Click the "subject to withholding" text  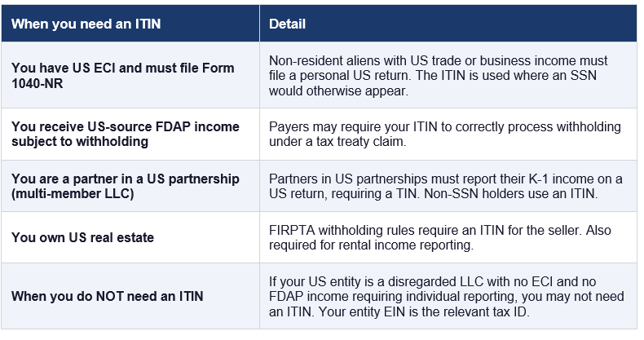pos(79,141)
